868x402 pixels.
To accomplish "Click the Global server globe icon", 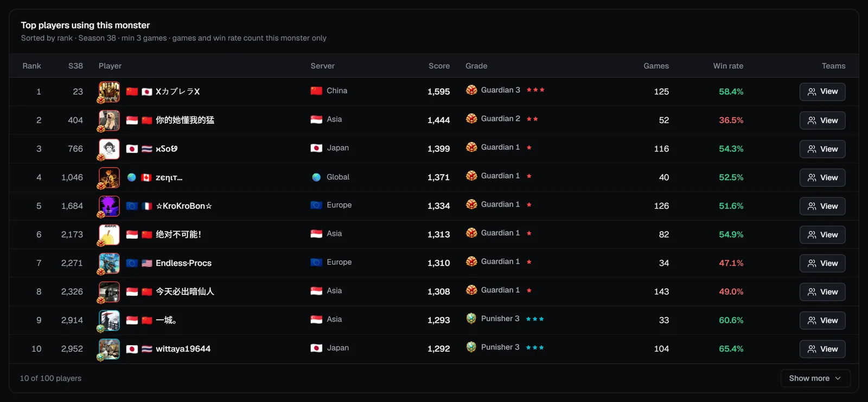I will click(x=316, y=177).
